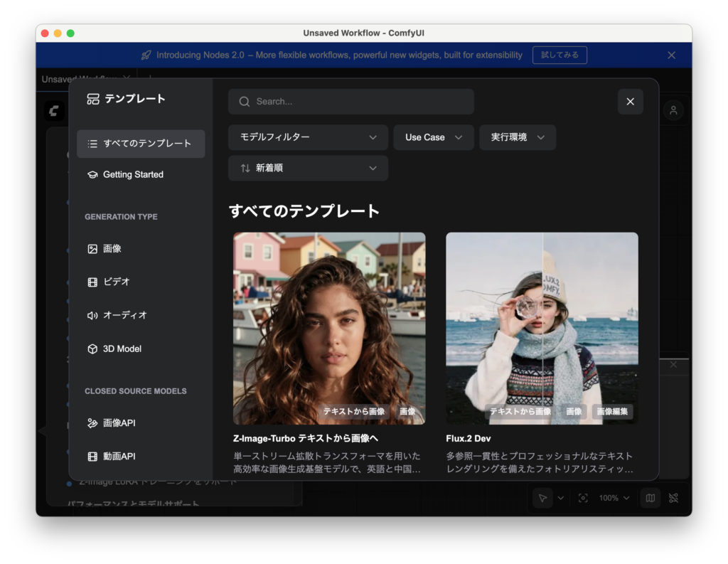Select 画像API under Closed Source Models

118,423
